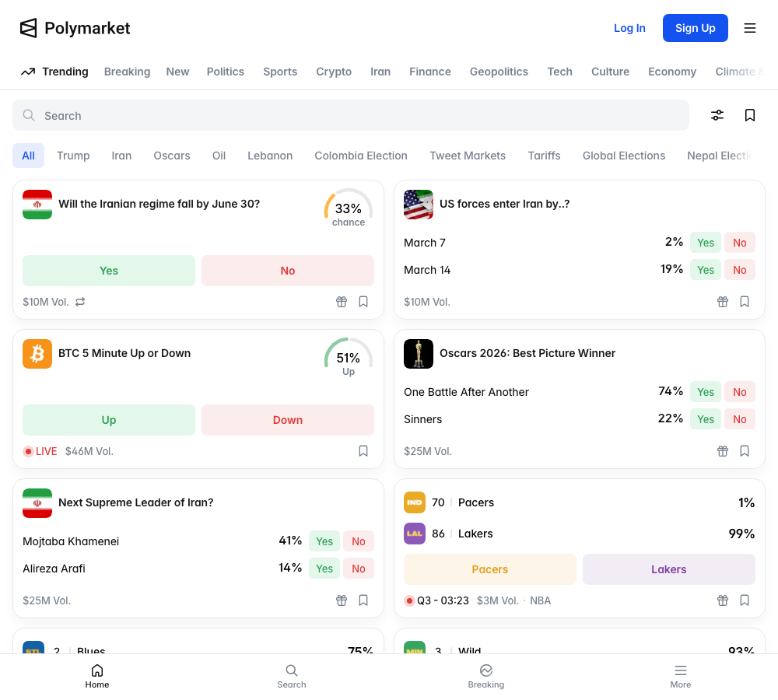Open the Log In link

point(629,27)
